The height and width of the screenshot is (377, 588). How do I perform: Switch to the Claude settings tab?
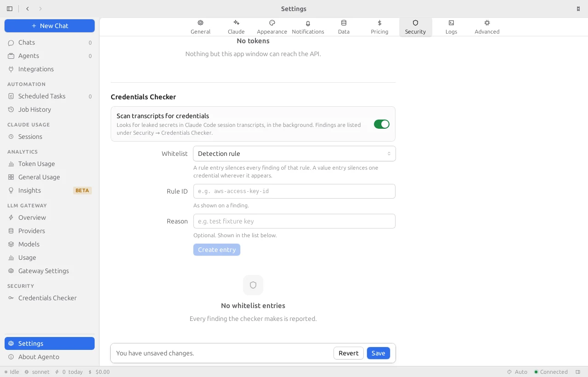tap(236, 27)
